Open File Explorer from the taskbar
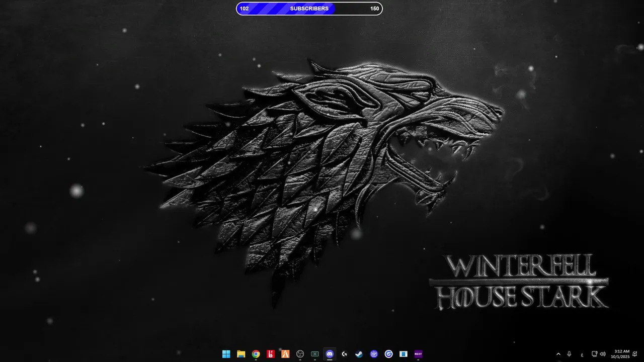This screenshot has height=362, width=644. click(x=241, y=354)
